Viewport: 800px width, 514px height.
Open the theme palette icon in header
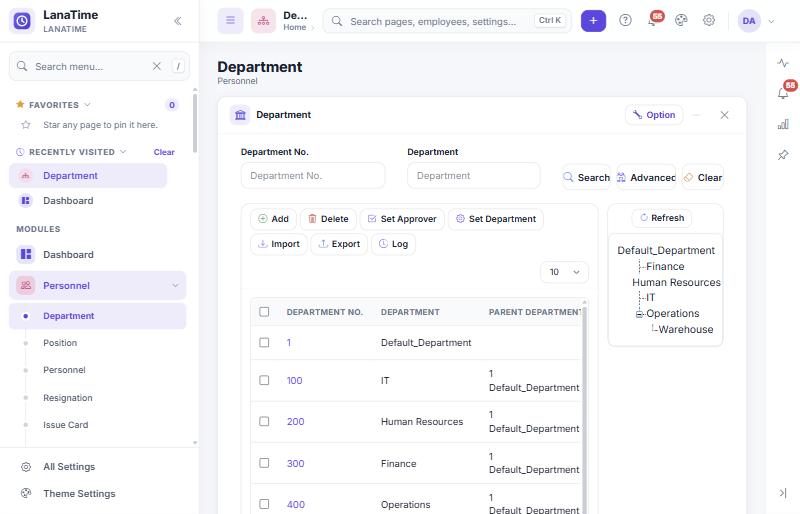[681, 20]
